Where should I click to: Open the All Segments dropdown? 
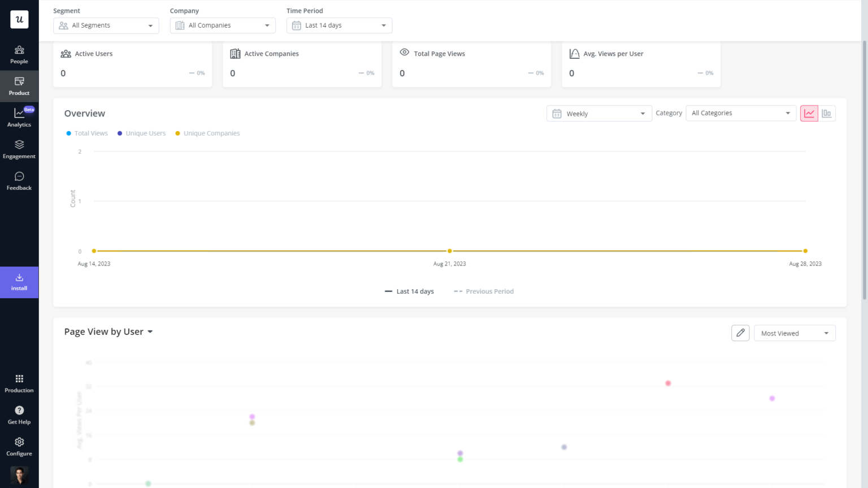(x=106, y=25)
